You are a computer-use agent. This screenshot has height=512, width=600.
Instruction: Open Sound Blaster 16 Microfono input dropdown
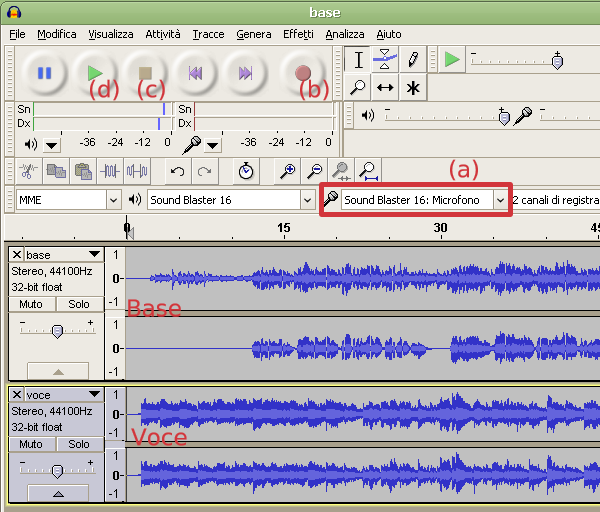coord(501,200)
